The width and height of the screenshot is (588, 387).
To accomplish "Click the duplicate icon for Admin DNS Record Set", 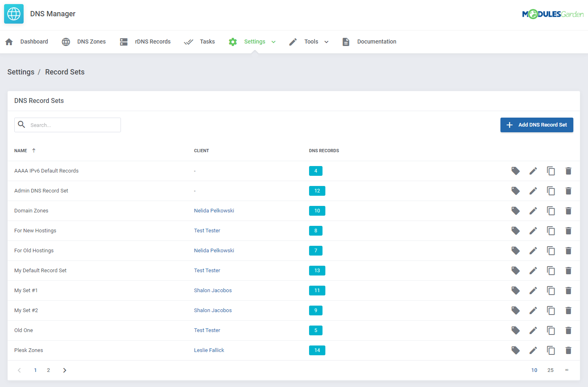I will click(x=551, y=190).
